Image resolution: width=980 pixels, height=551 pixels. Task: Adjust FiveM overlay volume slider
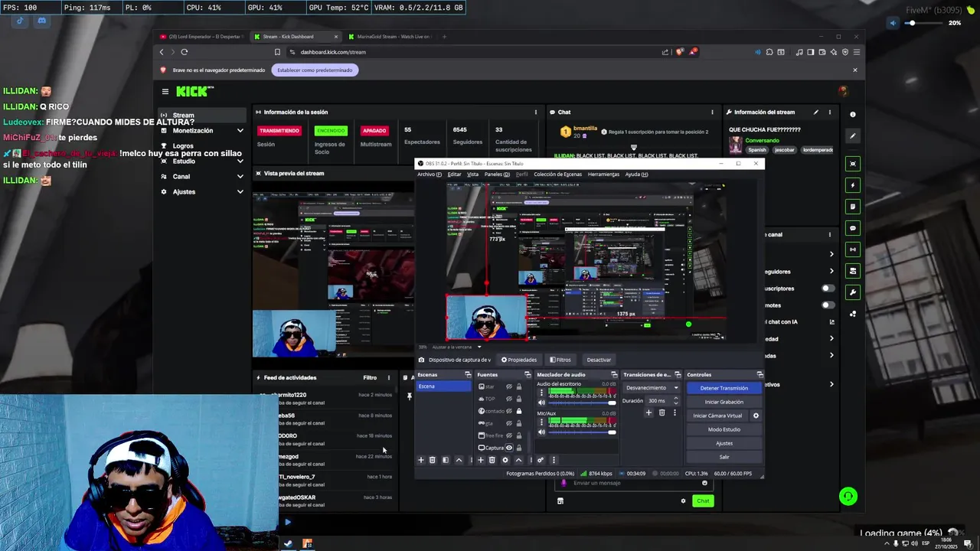click(x=923, y=23)
